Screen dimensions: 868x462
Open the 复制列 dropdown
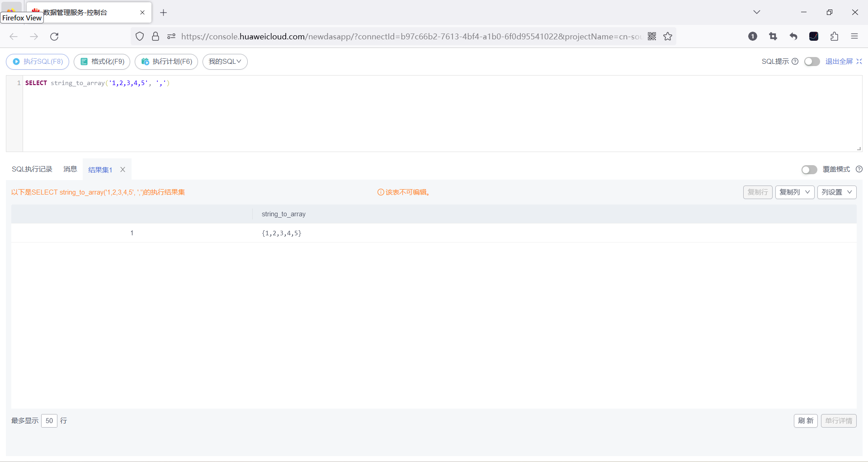[x=795, y=192]
